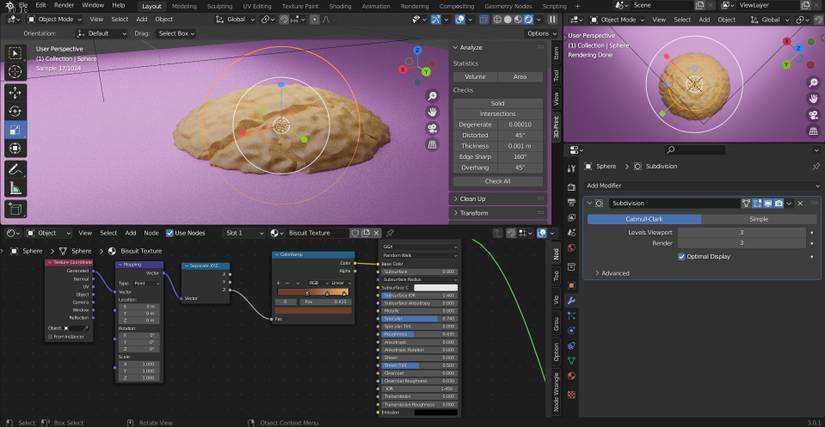
Task: Open the Options dropdown
Action: click(541, 34)
